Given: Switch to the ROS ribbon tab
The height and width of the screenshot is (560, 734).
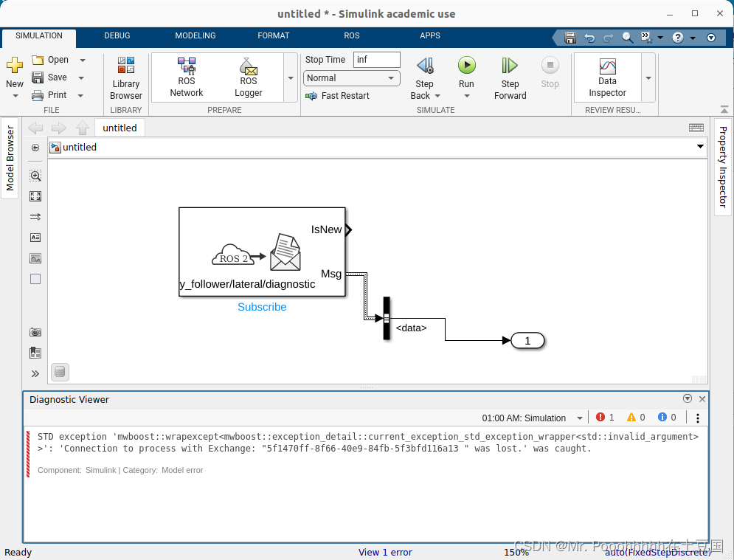Looking at the screenshot, I should click(352, 35).
